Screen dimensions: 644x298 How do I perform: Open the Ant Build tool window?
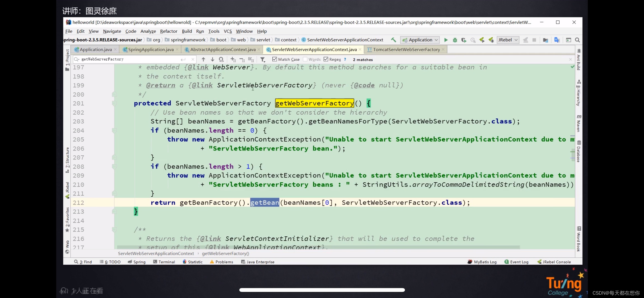coord(579,59)
